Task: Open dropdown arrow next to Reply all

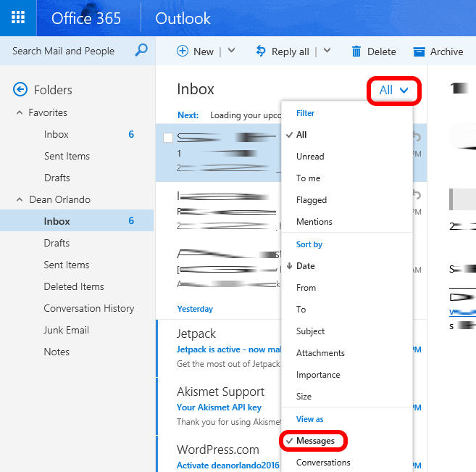Action: coord(327,51)
